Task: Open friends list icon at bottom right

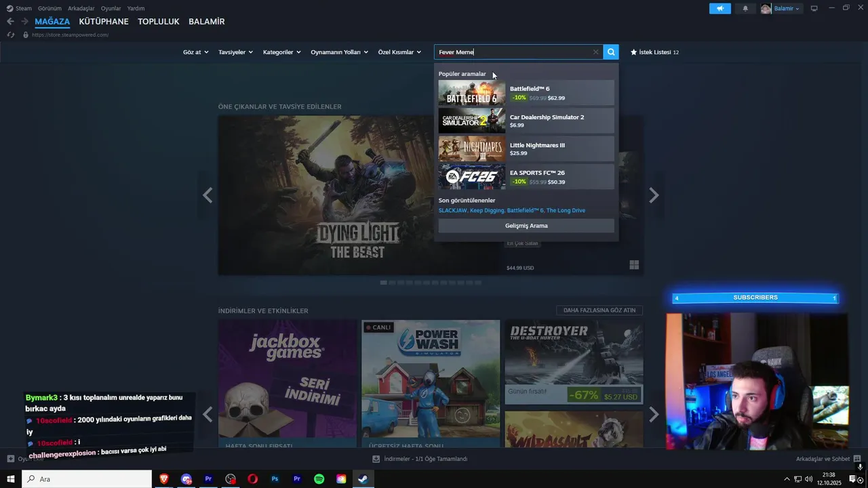Action: (x=857, y=459)
